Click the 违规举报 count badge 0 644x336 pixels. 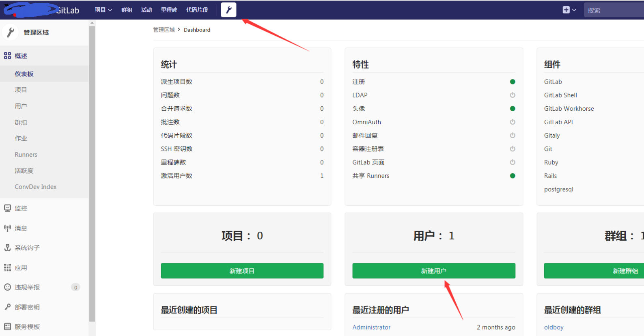point(75,287)
